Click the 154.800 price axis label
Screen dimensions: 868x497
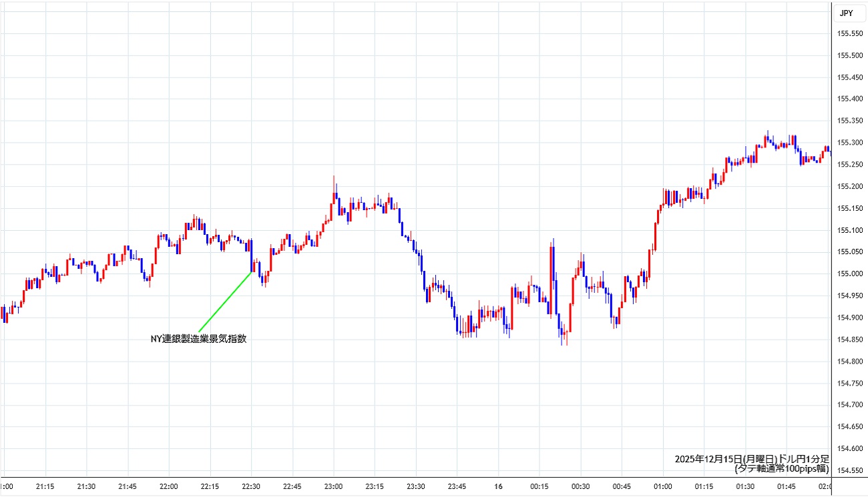click(x=850, y=362)
